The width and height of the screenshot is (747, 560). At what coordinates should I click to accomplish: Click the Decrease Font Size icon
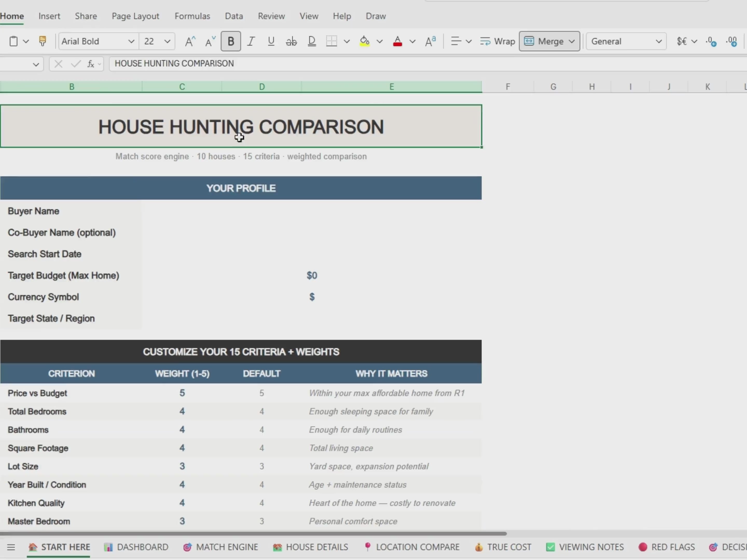pyautogui.click(x=210, y=41)
